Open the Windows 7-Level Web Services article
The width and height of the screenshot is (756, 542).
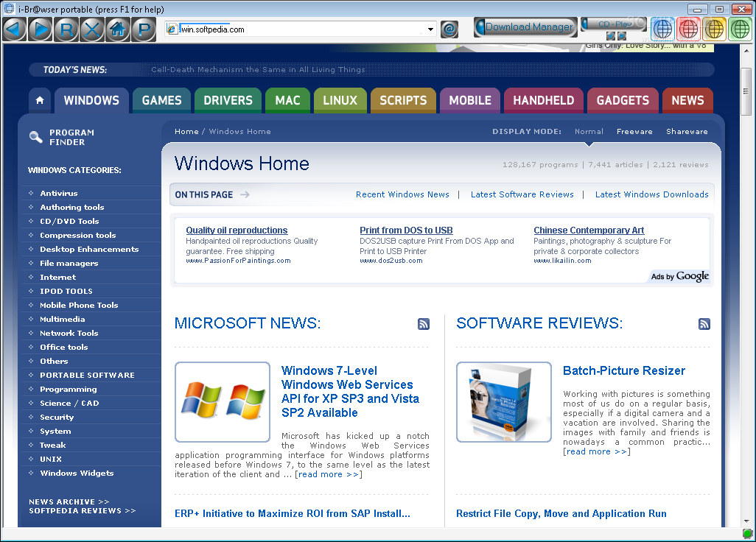pos(351,392)
